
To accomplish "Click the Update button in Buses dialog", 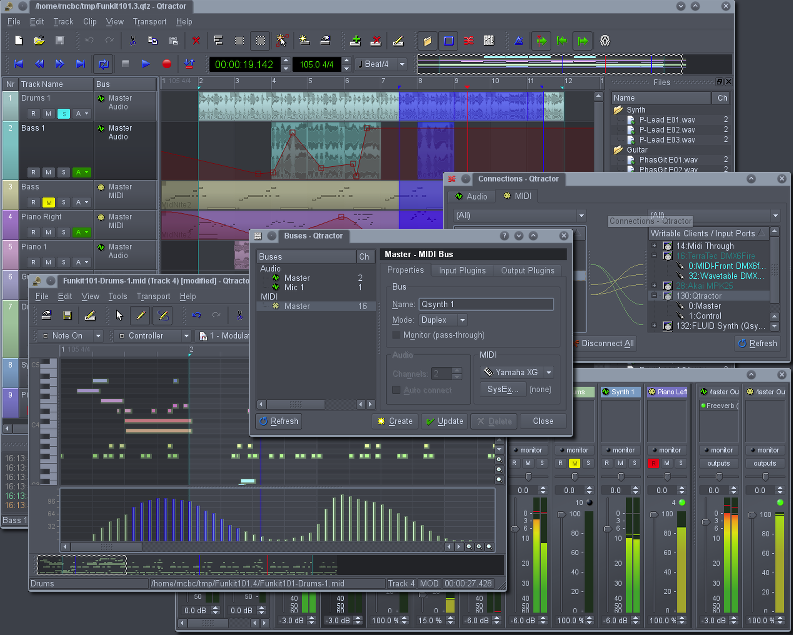I will click(444, 421).
